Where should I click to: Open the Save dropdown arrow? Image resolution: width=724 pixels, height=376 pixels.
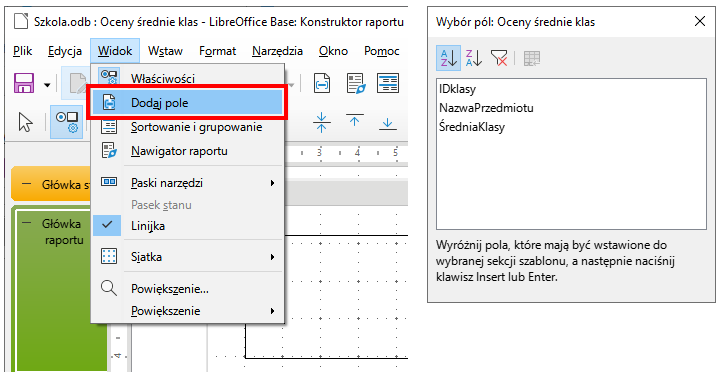click(x=47, y=85)
